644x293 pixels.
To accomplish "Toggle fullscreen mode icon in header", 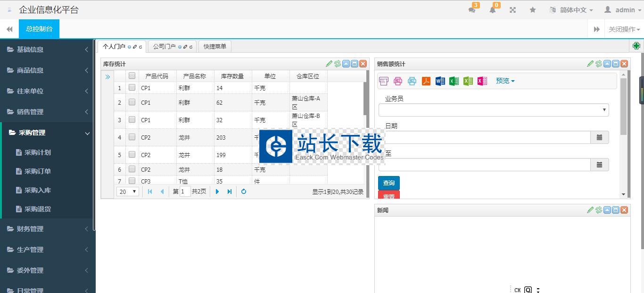I will [512, 10].
